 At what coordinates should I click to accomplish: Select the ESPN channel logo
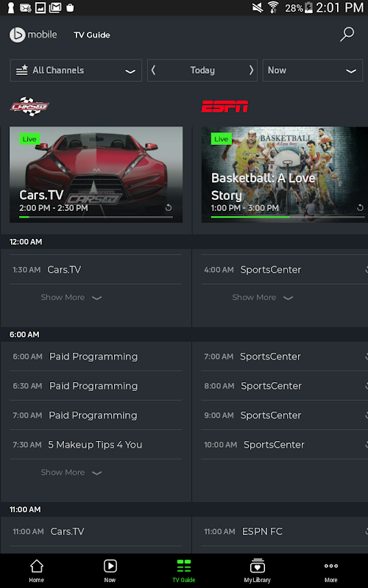224,107
